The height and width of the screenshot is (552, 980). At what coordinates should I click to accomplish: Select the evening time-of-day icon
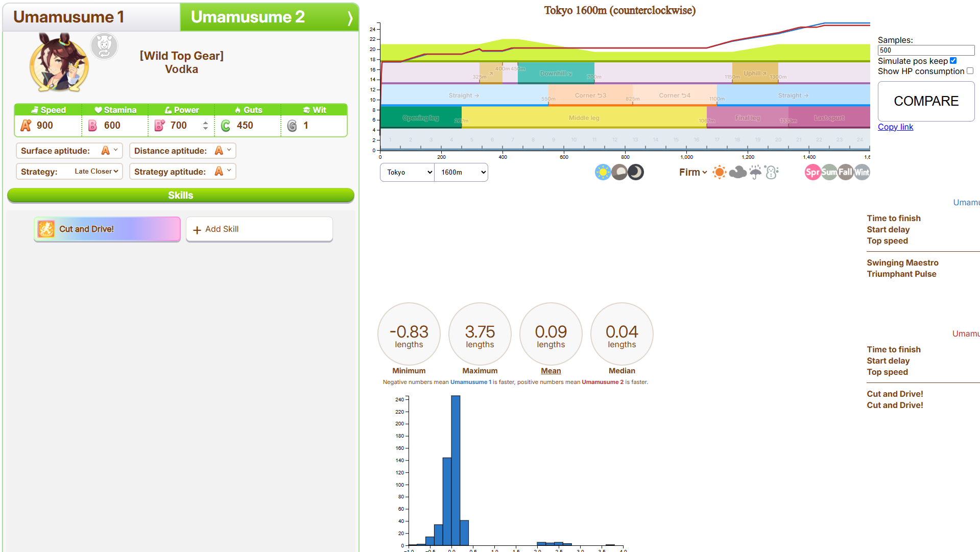pyautogui.click(x=619, y=172)
